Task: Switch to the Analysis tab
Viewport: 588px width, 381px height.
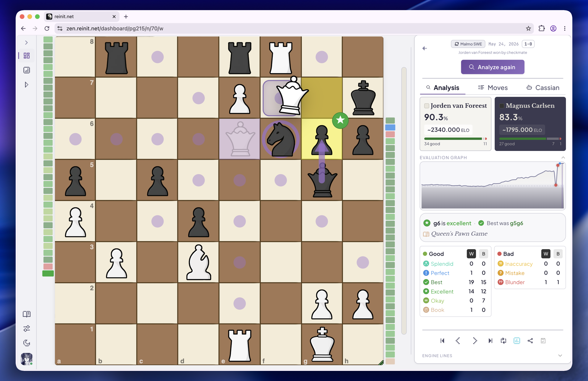Action: (x=443, y=88)
